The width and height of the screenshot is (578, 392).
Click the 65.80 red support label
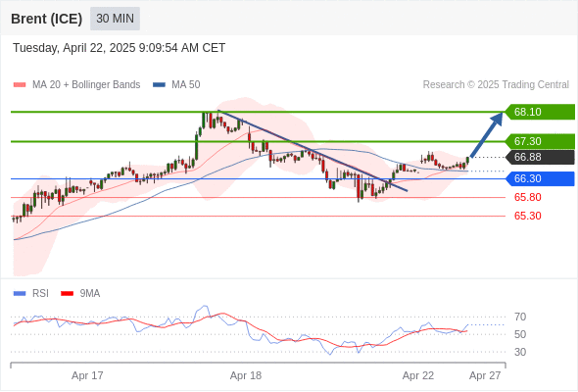click(x=527, y=197)
